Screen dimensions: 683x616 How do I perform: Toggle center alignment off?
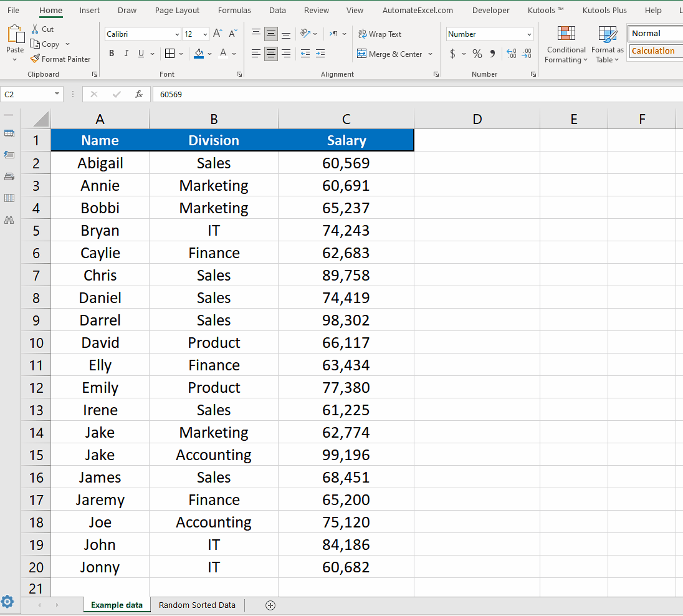(x=270, y=54)
